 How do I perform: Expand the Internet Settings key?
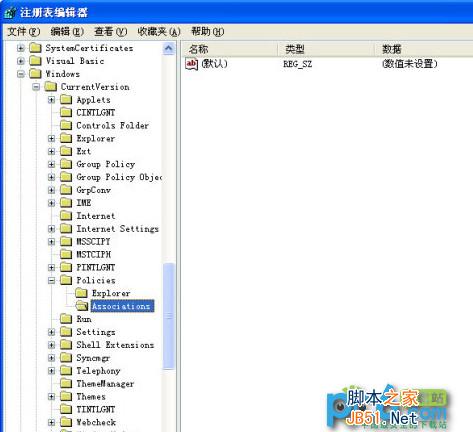coord(51,229)
